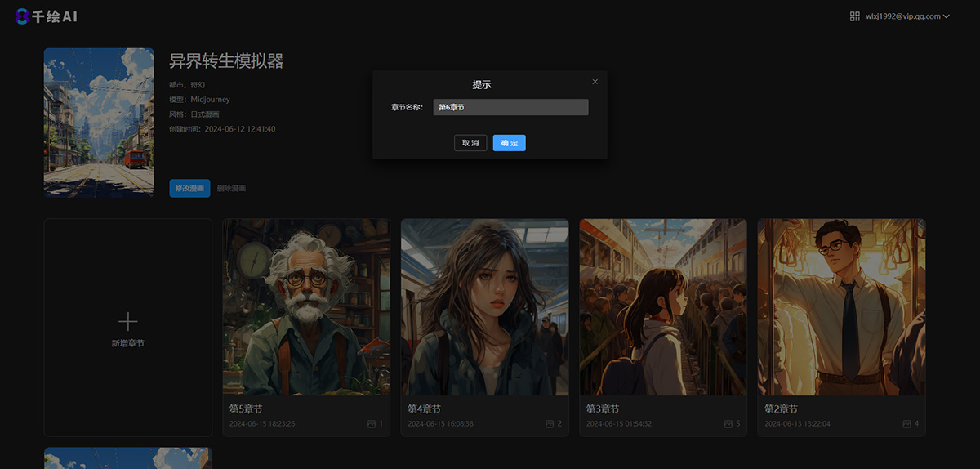The image size is (980, 469).
Task: Click the 删除漫画 link
Action: pos(231,189)
